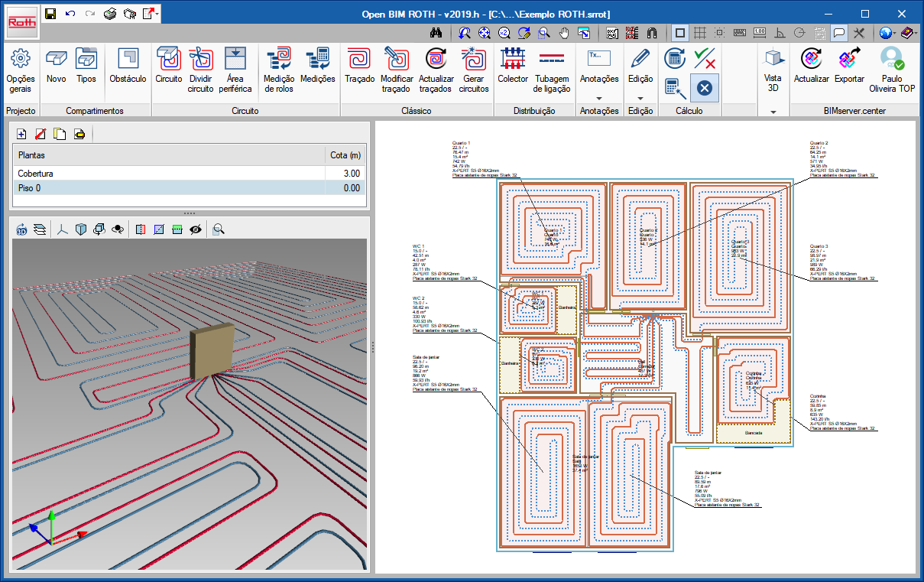Select the Traçado tool
The height and width of the screenshot is (582, 924).
tap(360, 66)
